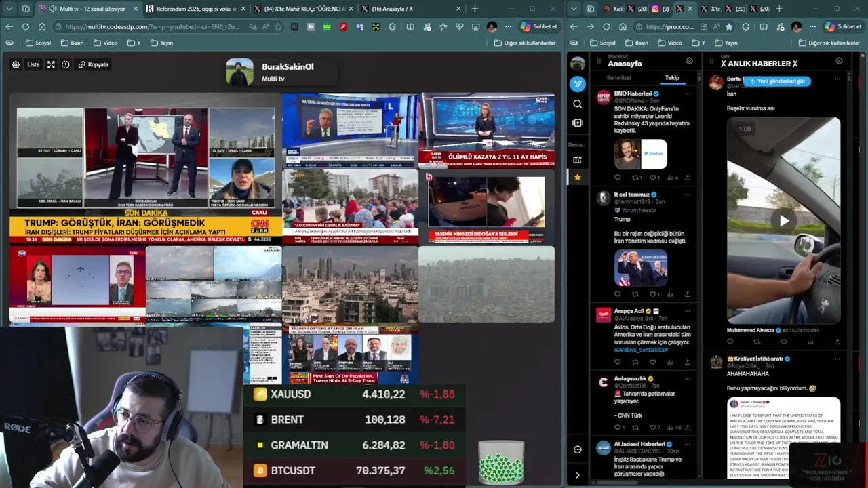Open the profile avatar atop X Pro sidebar
Screen dimensions: 868x488
(577, 64)
